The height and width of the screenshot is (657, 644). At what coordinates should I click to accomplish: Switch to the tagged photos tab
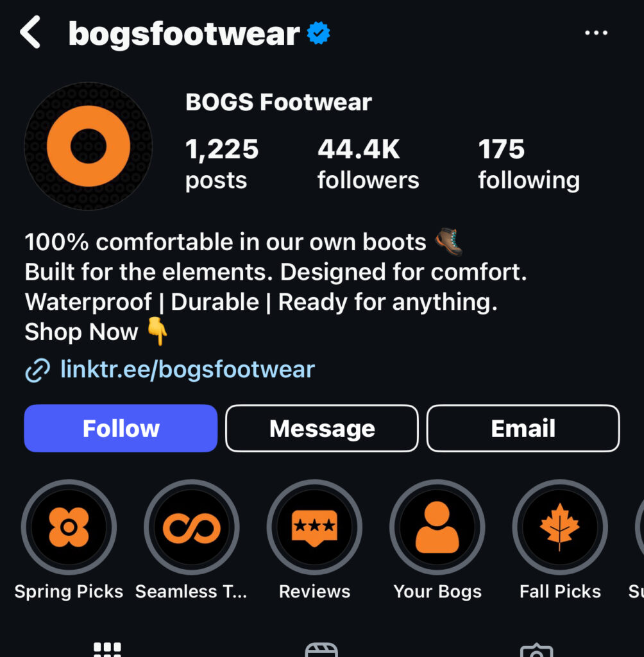536,650
